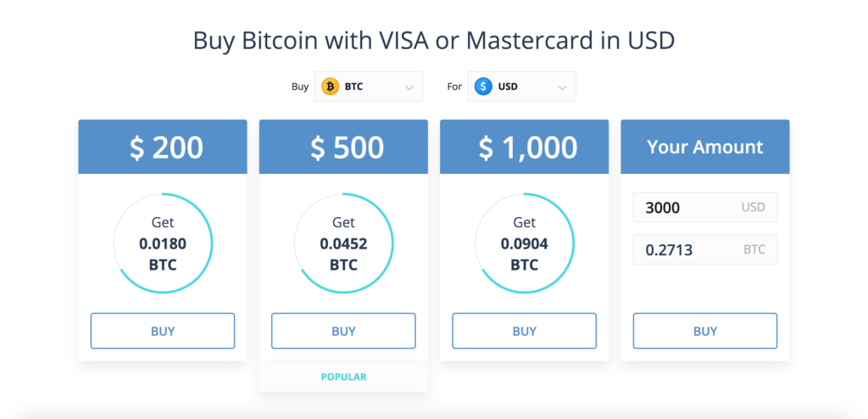Expand crypto selector using the BTC chevron
The height and width of the screenshot is (419, 868).
[x=409, y=87]
